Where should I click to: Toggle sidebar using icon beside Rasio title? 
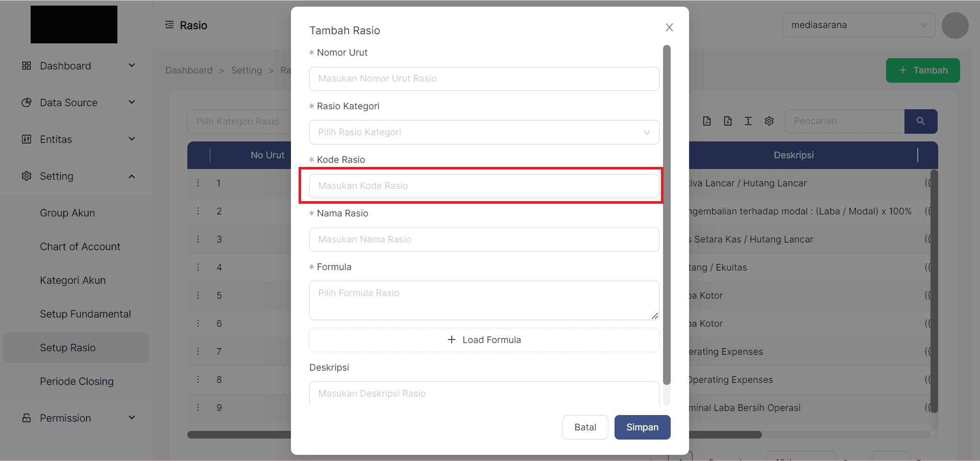coord(169,25)
